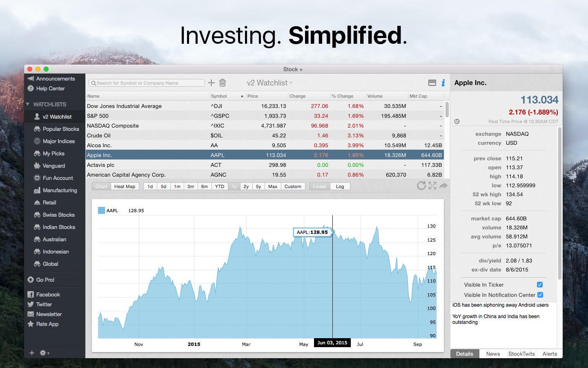Open the v2 Watchlist dropdown
588x368 pixels.
(269, 83)
